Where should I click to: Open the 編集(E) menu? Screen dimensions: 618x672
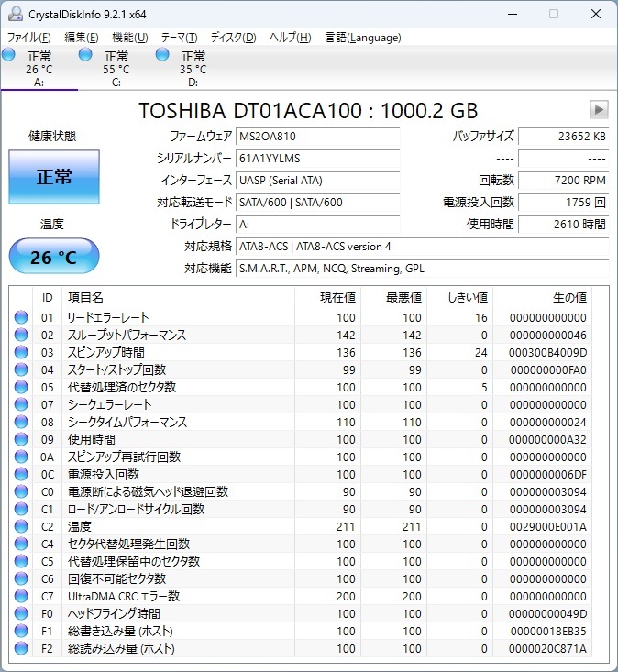coord(82,38)
